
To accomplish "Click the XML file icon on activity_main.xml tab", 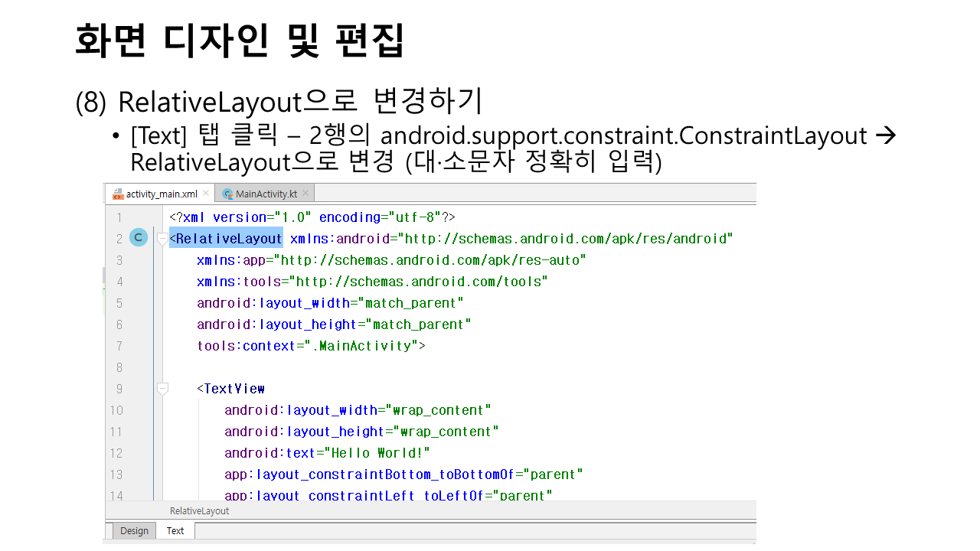I will (118, 194).
